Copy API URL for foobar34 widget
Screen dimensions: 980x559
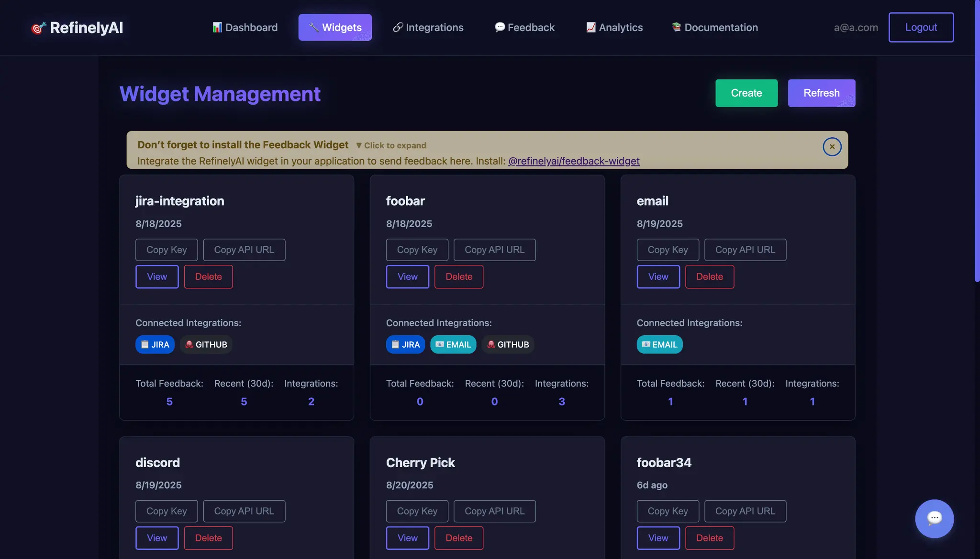pyautogui.click(x=745, y=511)
